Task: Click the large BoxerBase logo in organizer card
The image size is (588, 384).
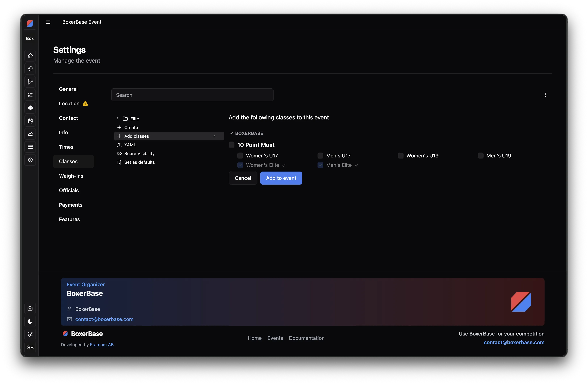Action: tap(521, 302)
